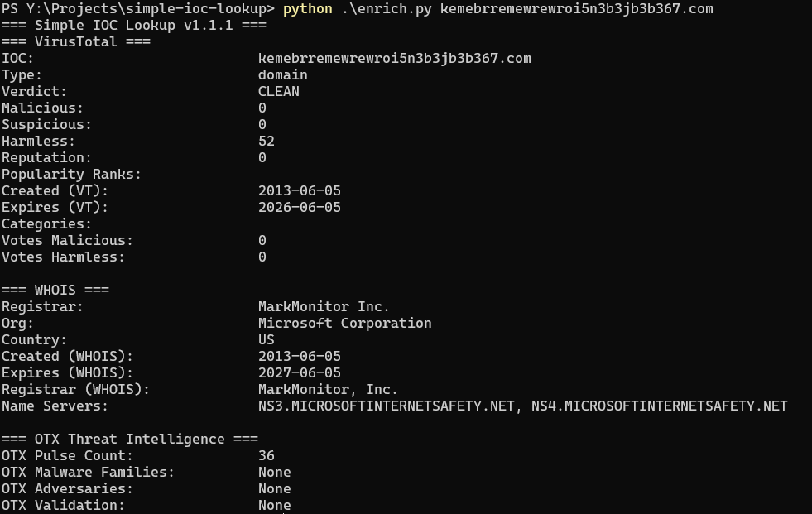This screenshot has width=812, height=514.
Task: Click the Harmless count of 52
Action: click(x=267, y=141)
